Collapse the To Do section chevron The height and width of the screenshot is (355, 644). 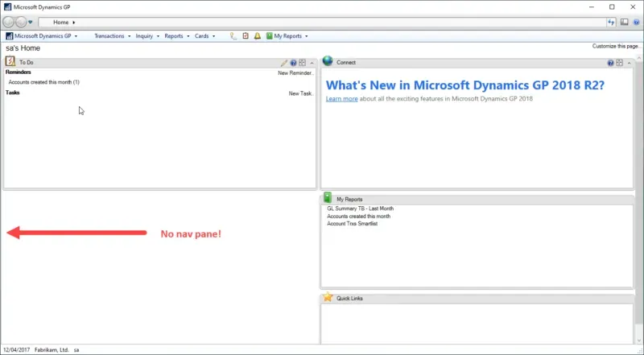(312, 62)
